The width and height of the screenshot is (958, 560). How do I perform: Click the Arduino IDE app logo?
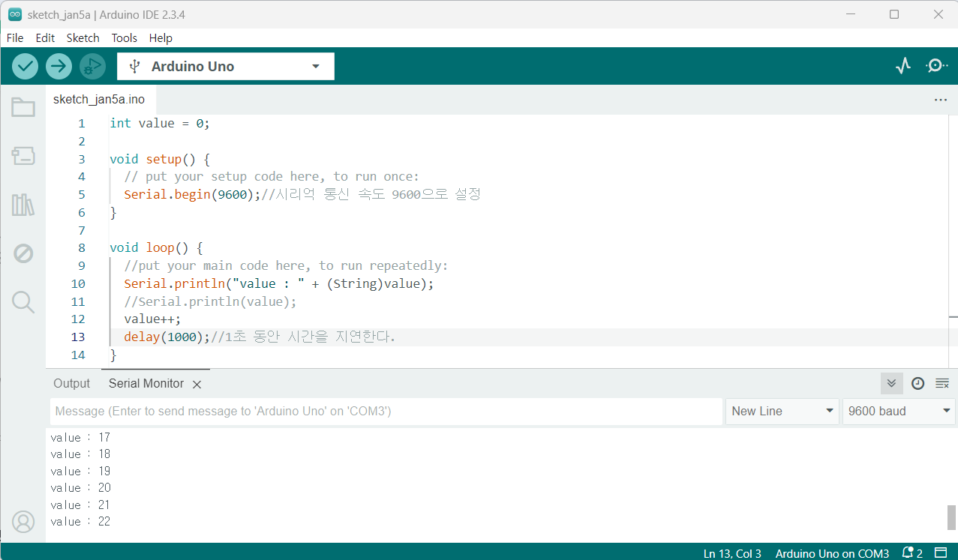14,14
